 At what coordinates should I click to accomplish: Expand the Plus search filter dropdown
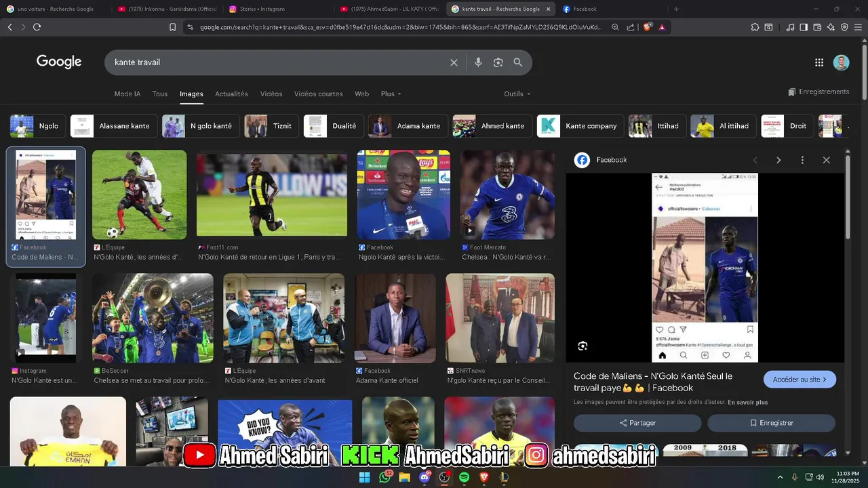[391, 94]
